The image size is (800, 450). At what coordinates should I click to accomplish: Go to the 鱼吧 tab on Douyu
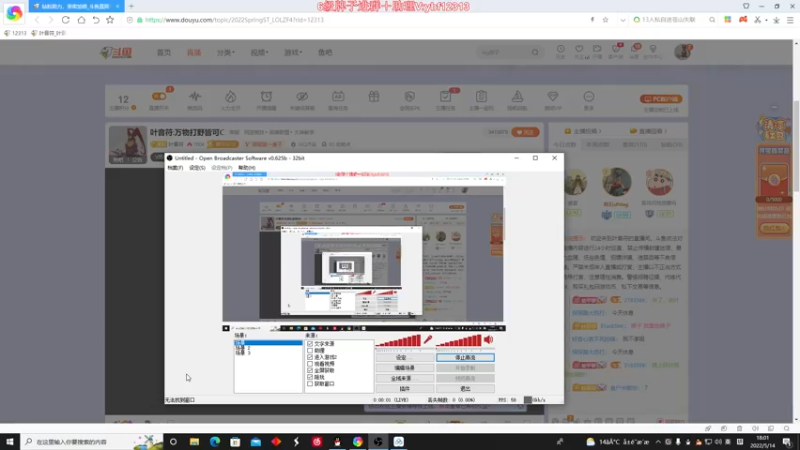(325, 52)
